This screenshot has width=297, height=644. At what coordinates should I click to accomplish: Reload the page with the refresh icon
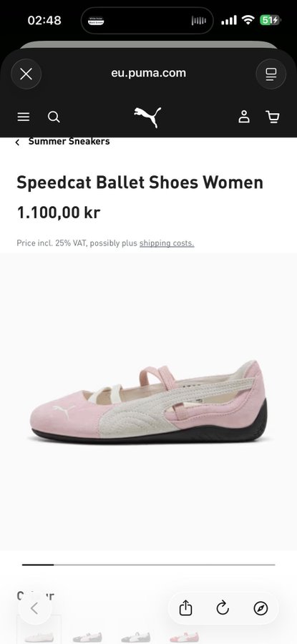[223, 608]
